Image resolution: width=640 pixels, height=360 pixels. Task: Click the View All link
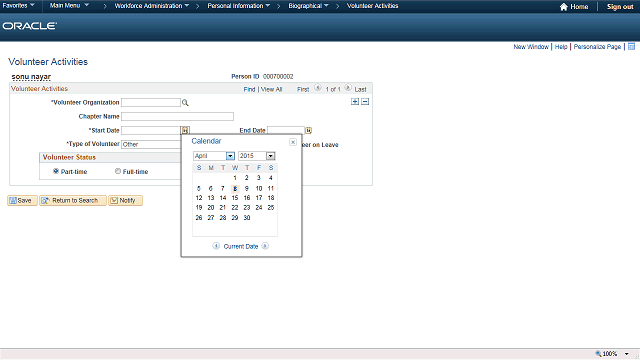click(x=271, y=89)
